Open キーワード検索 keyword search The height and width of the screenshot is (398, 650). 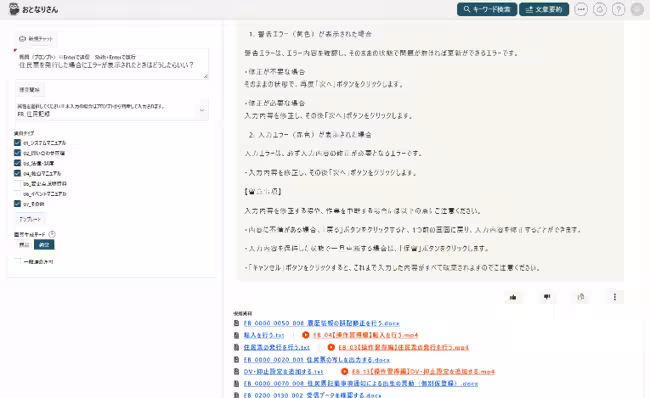coord(487,9)
